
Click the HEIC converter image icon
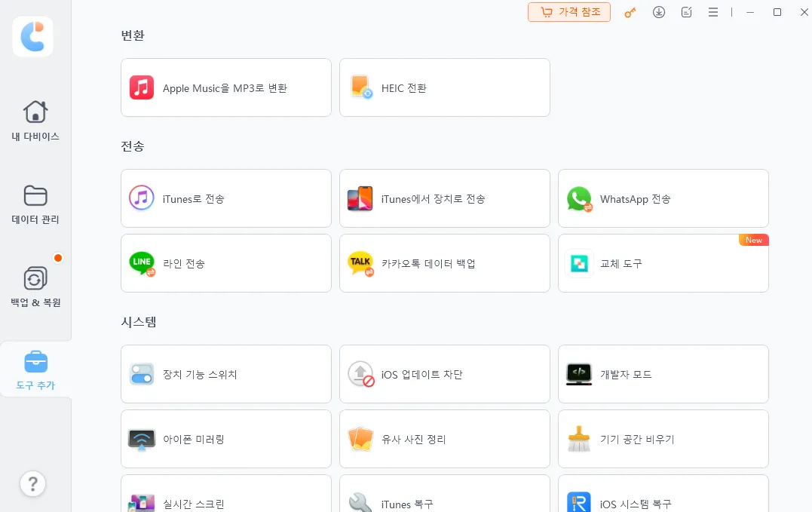click(360, 87)
